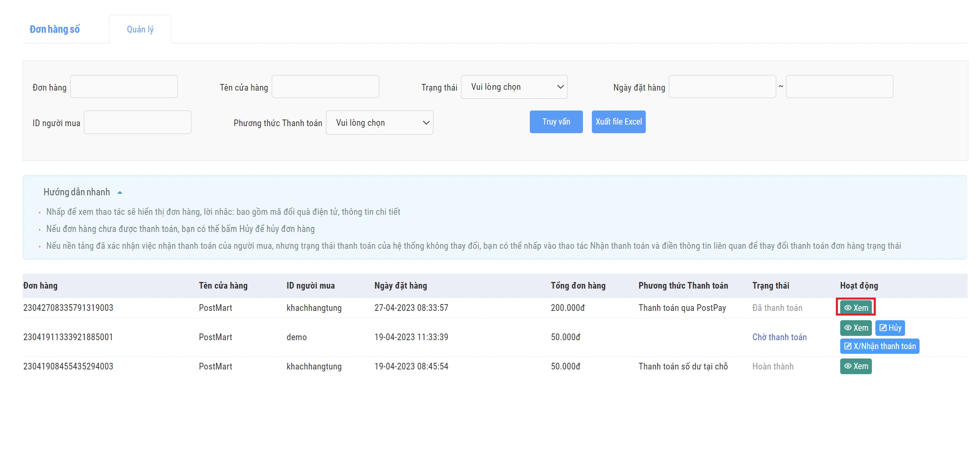This screenshot has height=453, width=980.
Task: Cancel the pending order with Hủy
Action: (x=890, y=328)
